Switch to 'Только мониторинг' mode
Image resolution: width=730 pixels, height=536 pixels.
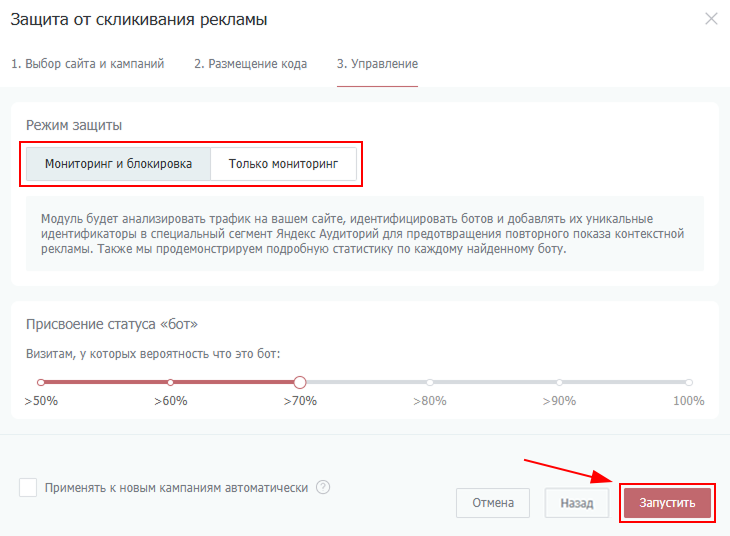pyautogui.click(x=284, y=162)
